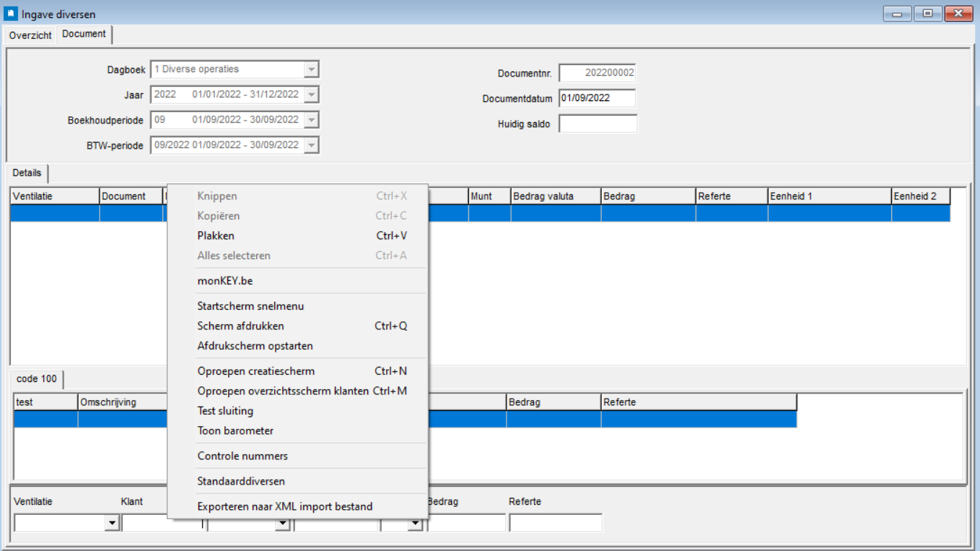Select the code 100 tab

point(37,379)
